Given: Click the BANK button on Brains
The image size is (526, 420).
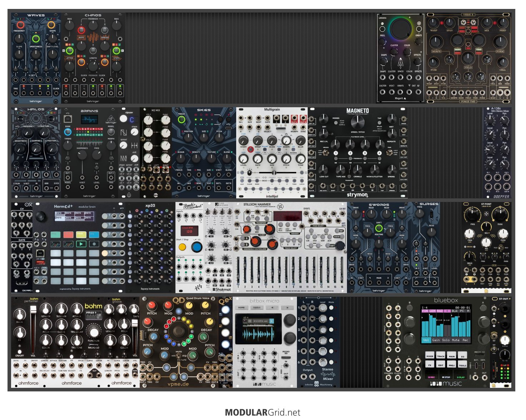Looking at the screenshot, I should pos(68,132).
